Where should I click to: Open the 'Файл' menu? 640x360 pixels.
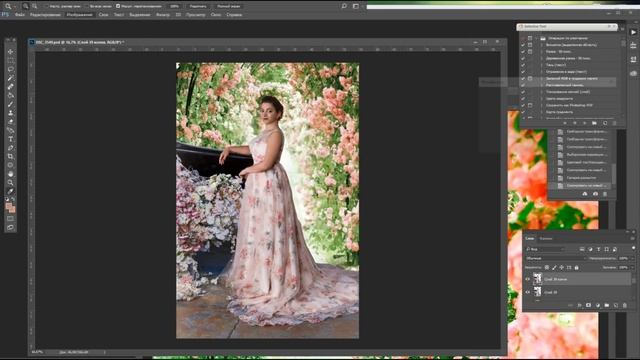[20, 15]
